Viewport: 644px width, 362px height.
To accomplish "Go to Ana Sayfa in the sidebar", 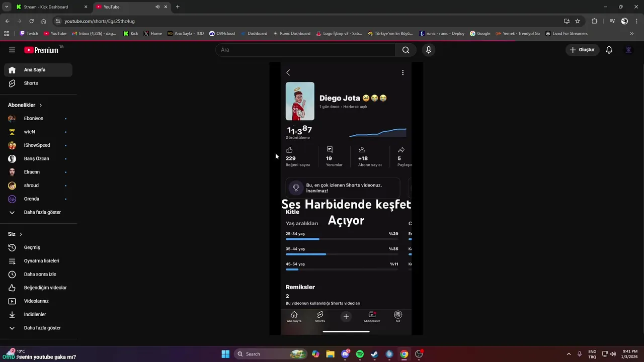I will pos(38,70).
